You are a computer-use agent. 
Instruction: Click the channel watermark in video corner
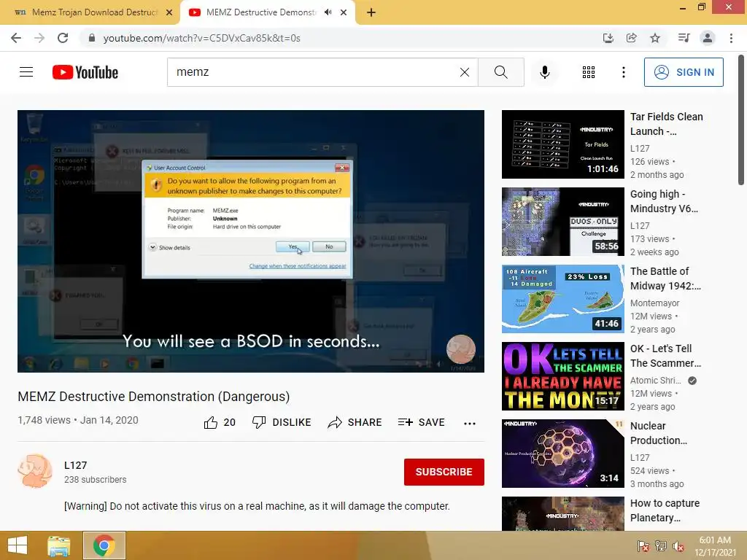click(461, 349)
